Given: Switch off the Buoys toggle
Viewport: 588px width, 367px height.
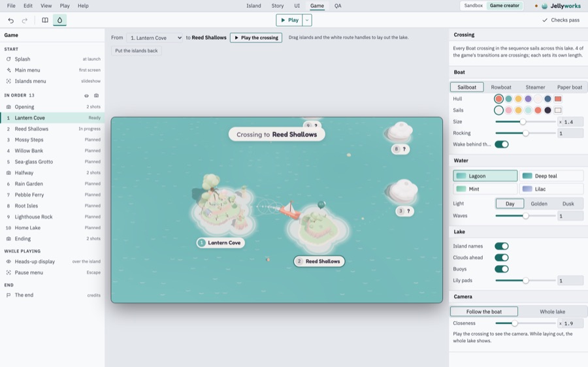Looking at the screenshot, I should (x=501, y=269).
